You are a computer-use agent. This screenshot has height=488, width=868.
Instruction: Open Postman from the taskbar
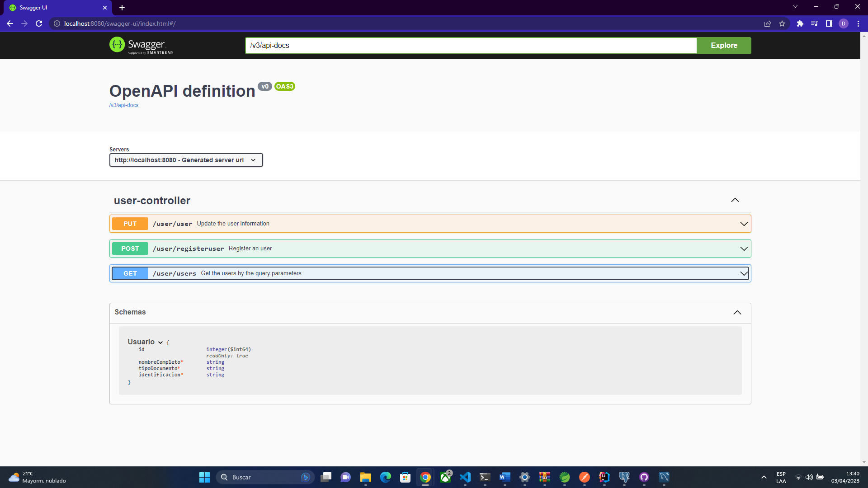[585, 477]
